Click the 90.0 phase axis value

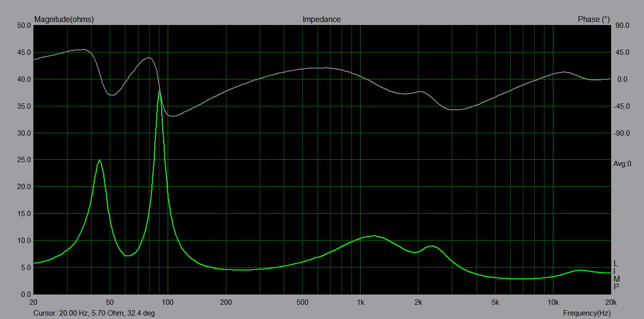(622, 25)
